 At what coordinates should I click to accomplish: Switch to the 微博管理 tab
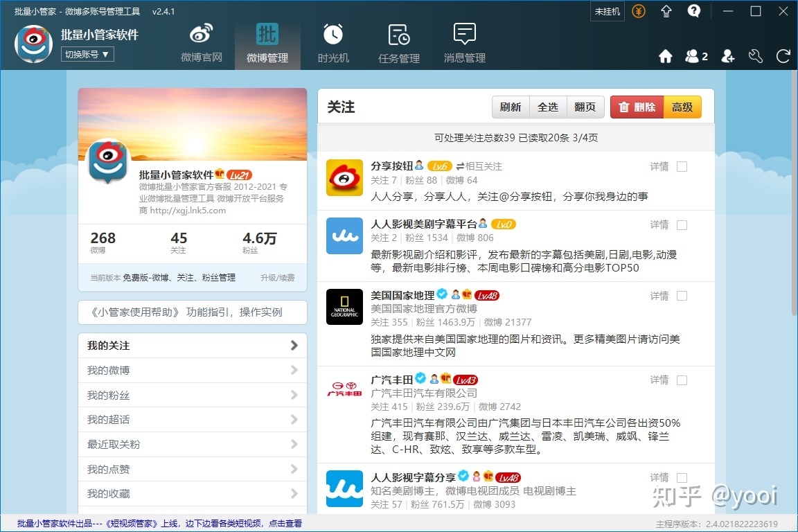[x=267, y=44]
